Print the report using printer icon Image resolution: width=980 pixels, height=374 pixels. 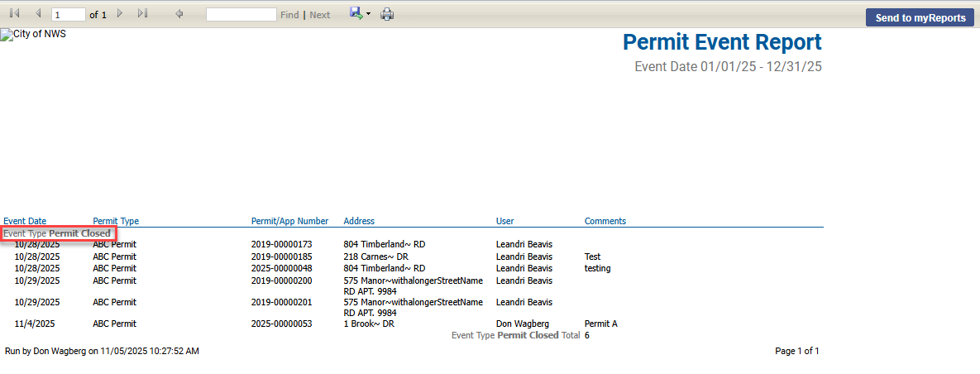click(387, 14)
